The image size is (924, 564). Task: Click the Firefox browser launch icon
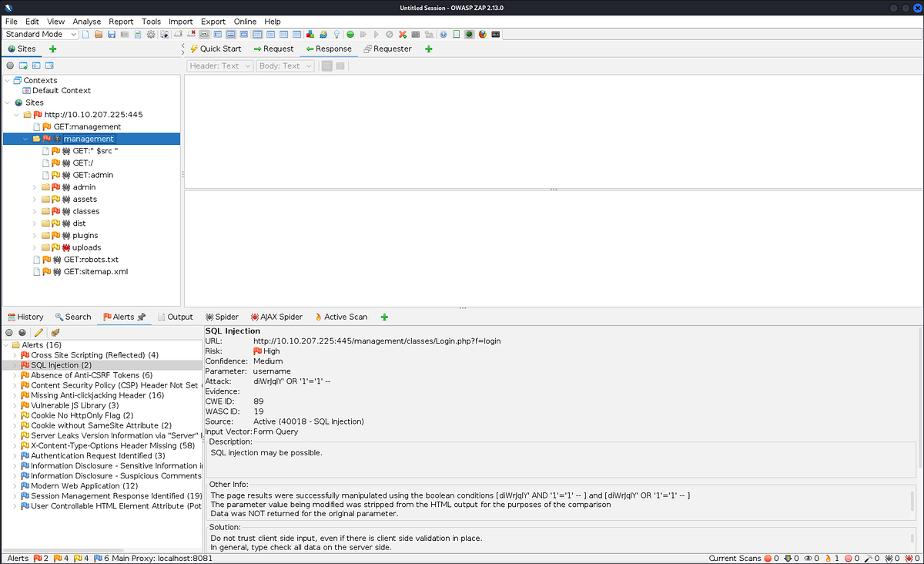482,35
